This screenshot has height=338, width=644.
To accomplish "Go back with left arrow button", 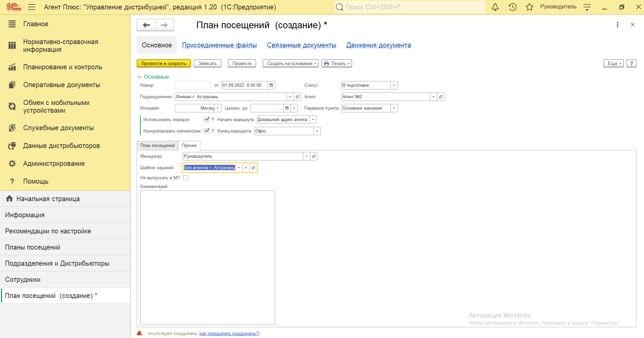I will [x=146, y=25].
